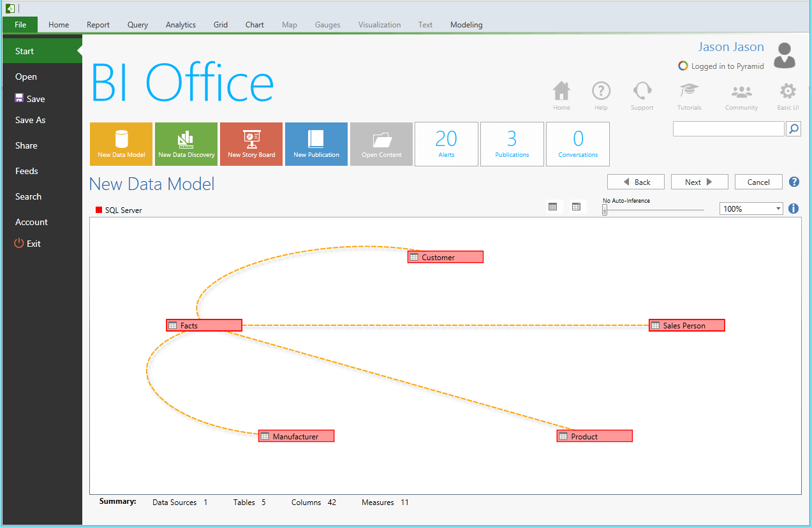Click the Tables 5 summary

tap(249, 502)
